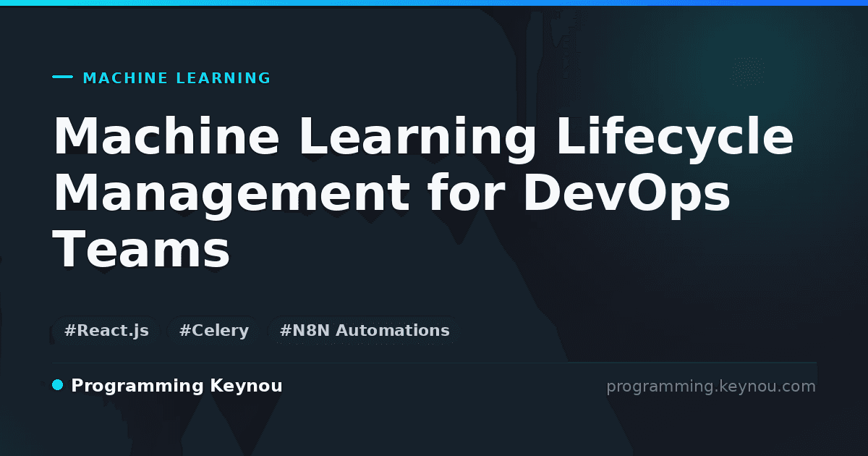Select the #React.js tag

[x=106, y=331]
